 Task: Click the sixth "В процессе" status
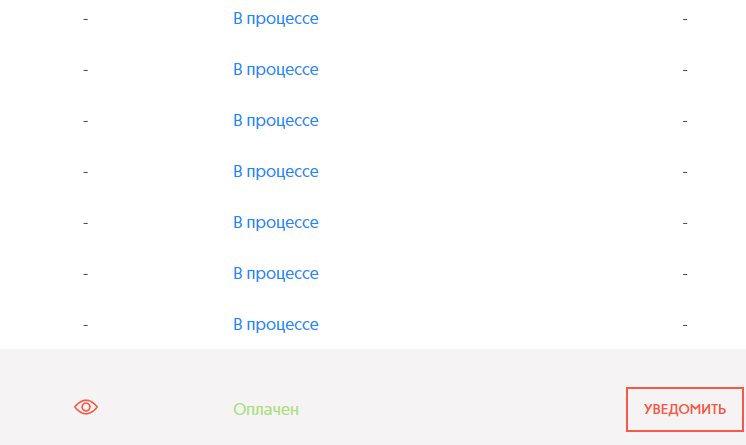pos(276,273)
